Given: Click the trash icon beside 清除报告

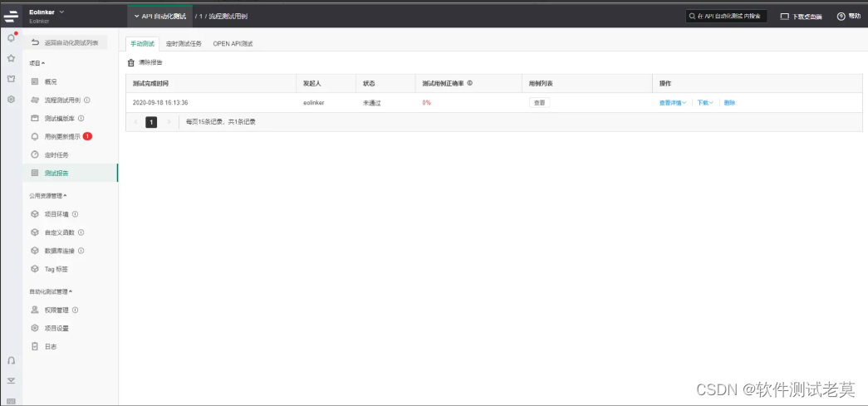Looking at the screenshot, I should tap(131, 63).
